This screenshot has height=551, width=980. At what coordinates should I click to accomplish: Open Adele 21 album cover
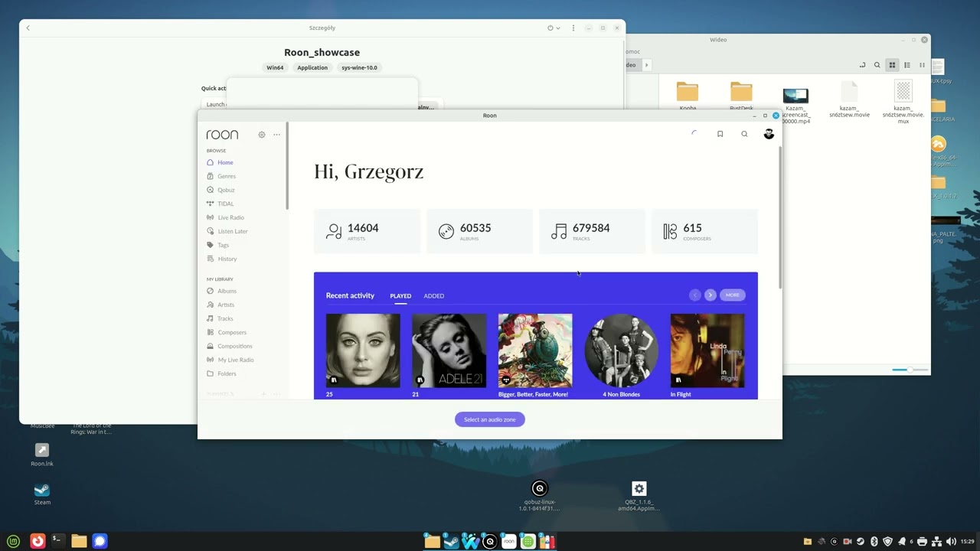coord(449,350)
